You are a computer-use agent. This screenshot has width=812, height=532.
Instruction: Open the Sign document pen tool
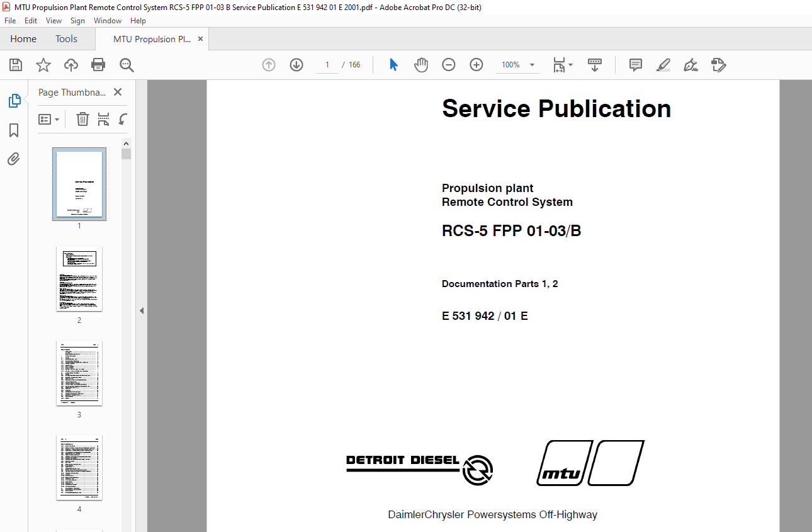pyautogui.click(x=691, y=65)
